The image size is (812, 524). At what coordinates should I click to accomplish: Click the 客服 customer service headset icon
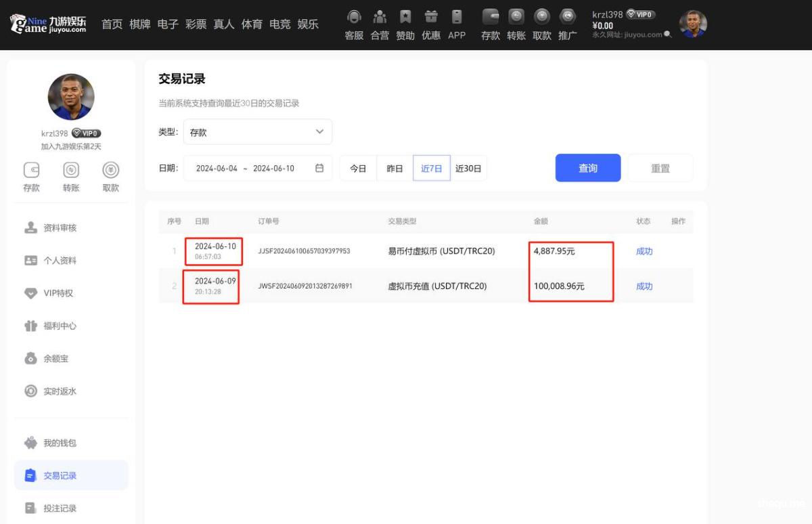click(x=354, y=17)
